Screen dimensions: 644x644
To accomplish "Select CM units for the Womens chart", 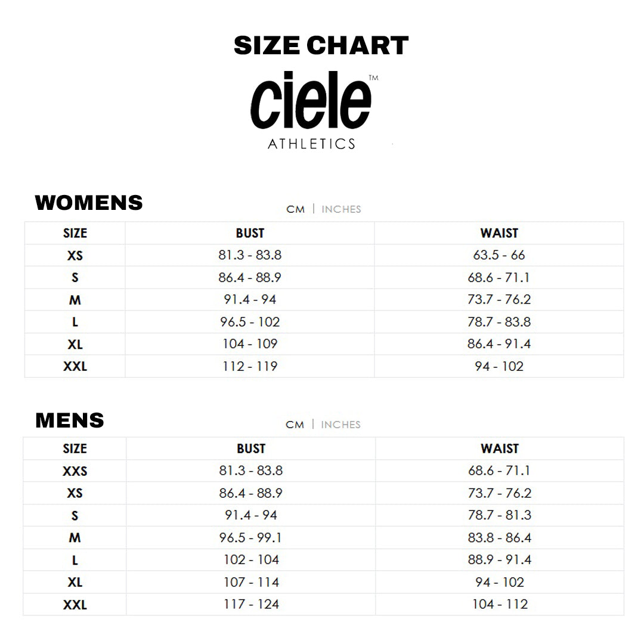I will click(295, 209).
